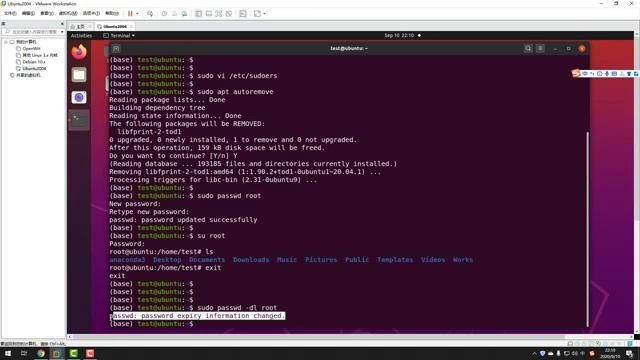Image resolution: width=640 pixels, height=360 pixels.
Task: Click the red C app on taskbar
Action: point(90,353)
